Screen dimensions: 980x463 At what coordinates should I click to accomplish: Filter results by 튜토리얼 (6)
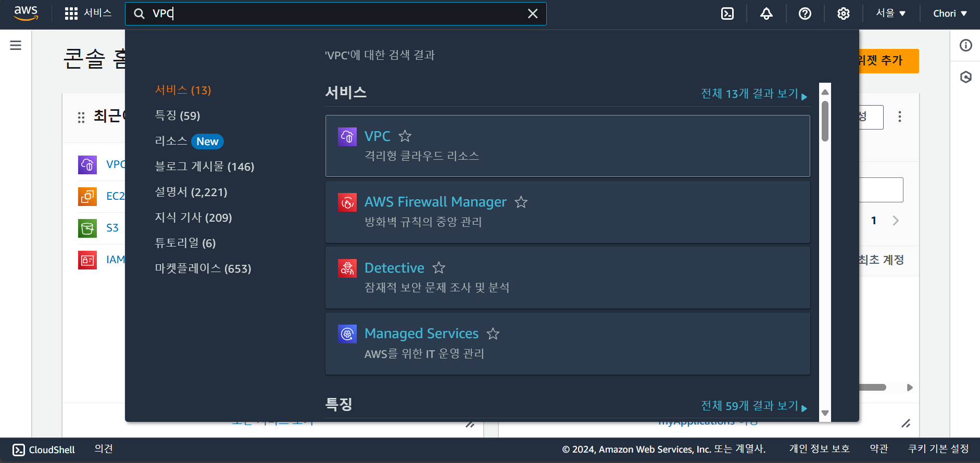click(x=185, y=243)
